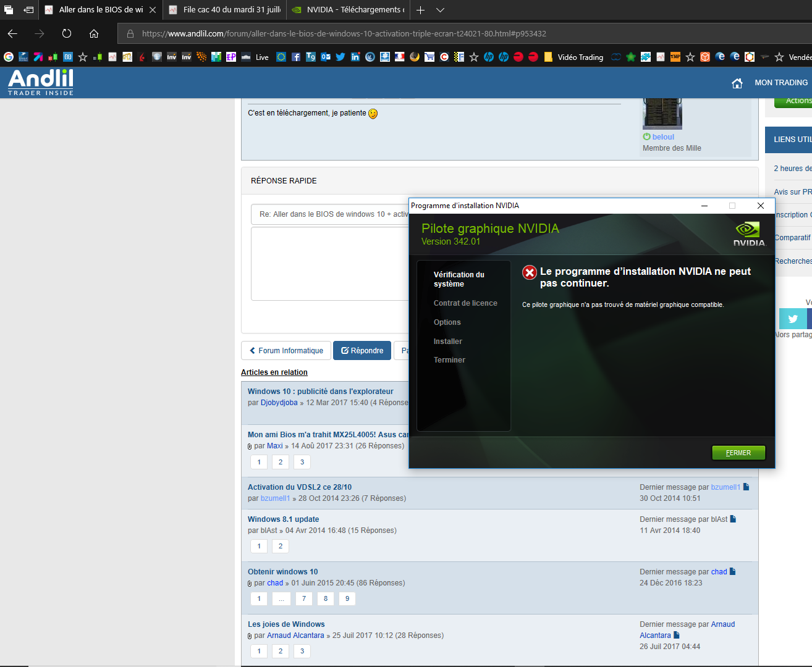Click the Répondre button

pos(362,350)
